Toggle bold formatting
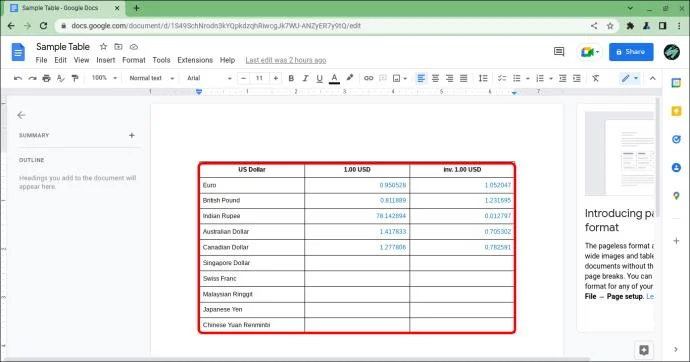This screenshot has width=690, height=362. point(291,78)
